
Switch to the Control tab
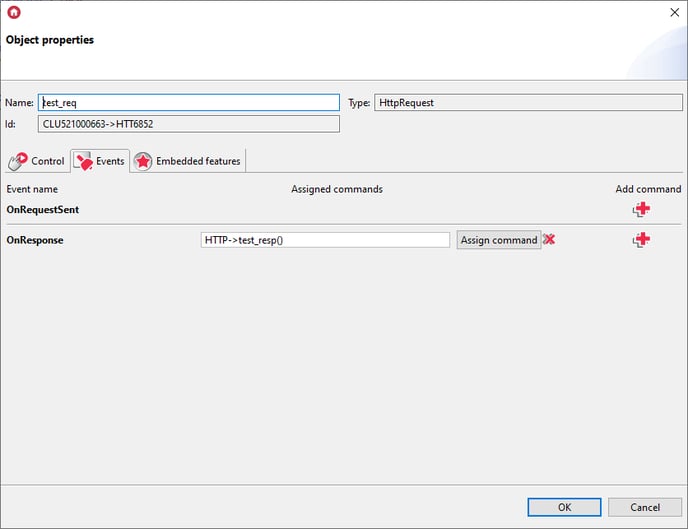click(37, 161)
